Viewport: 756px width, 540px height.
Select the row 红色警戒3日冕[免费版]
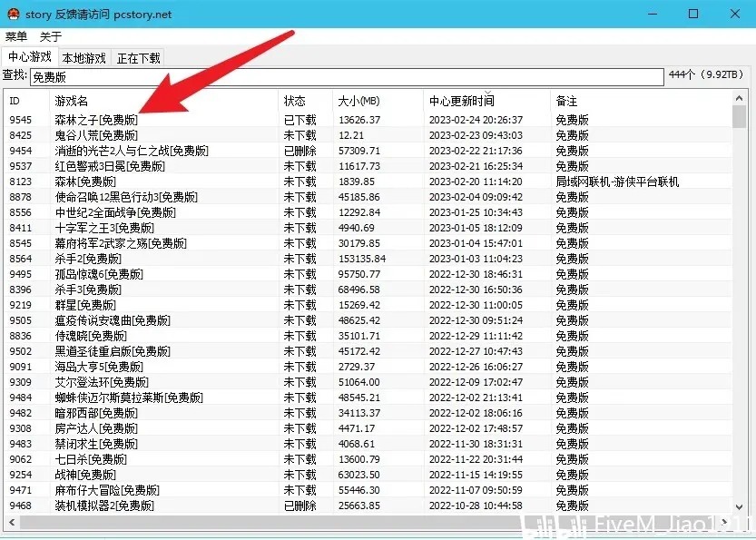pyautogui.click(x=368, y=166)
